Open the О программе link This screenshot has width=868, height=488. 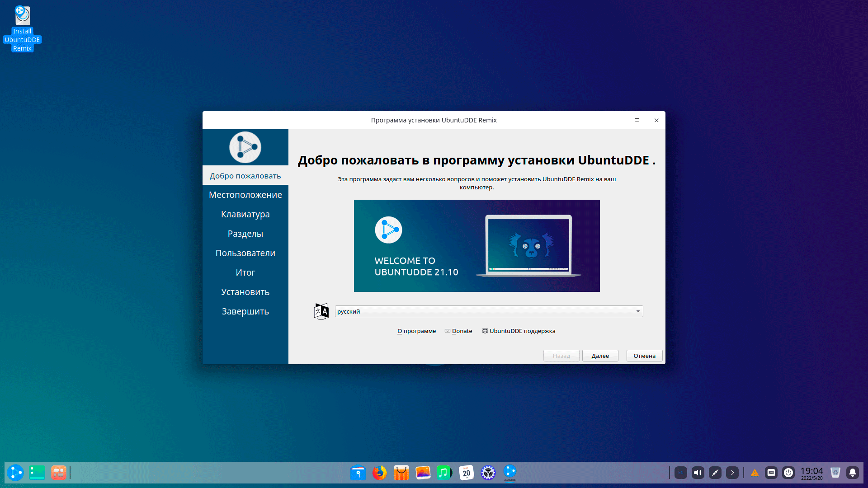click(x=416, y=331)
